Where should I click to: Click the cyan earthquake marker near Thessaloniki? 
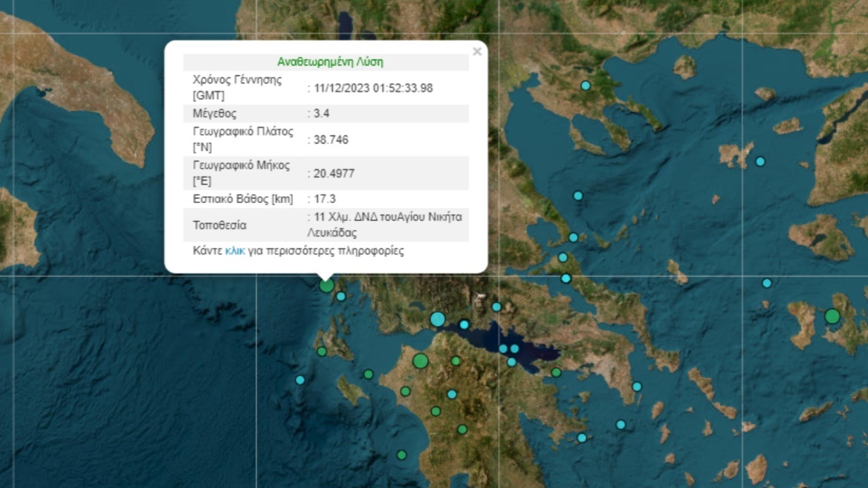click(586, 85)
